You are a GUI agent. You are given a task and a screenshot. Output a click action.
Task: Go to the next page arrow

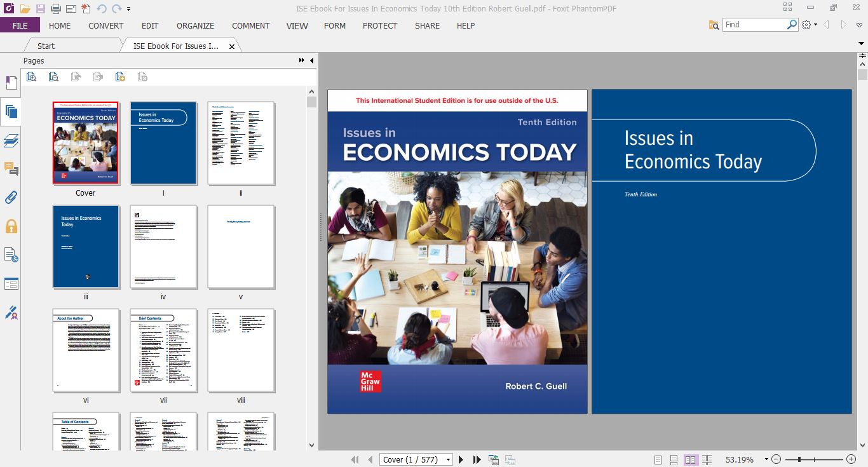coord(461,459)
